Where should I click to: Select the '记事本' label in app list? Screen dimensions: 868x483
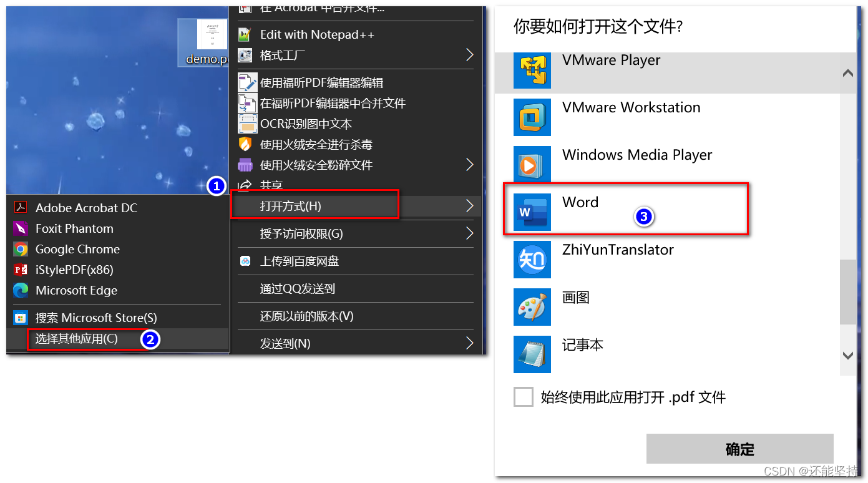[583, 344]
